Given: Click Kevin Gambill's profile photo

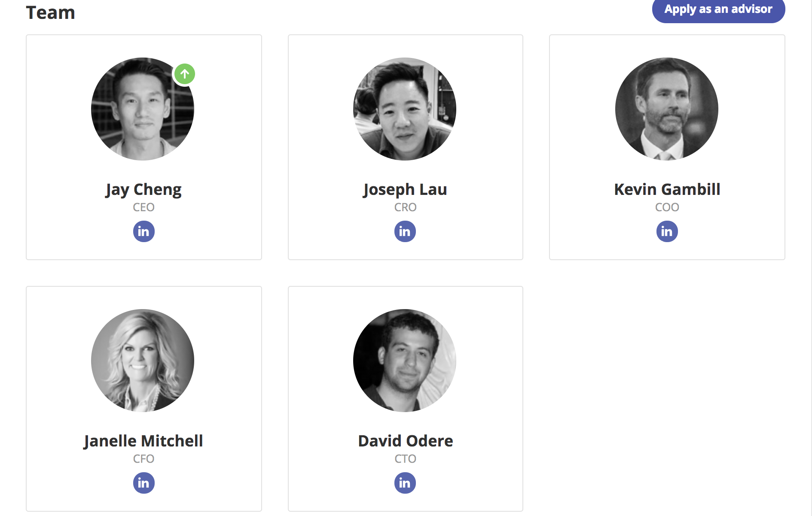Looking at the screenshot, I should click(666, 109).
